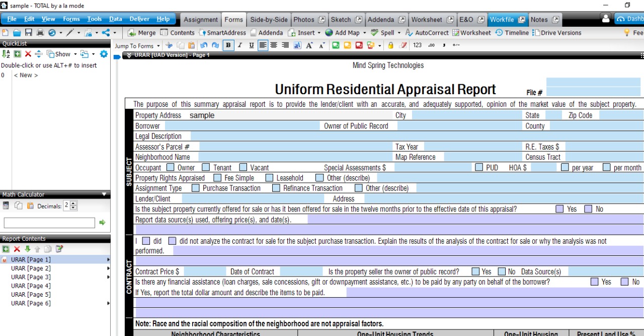Toggle Bold formatting

tap(228, 45)
